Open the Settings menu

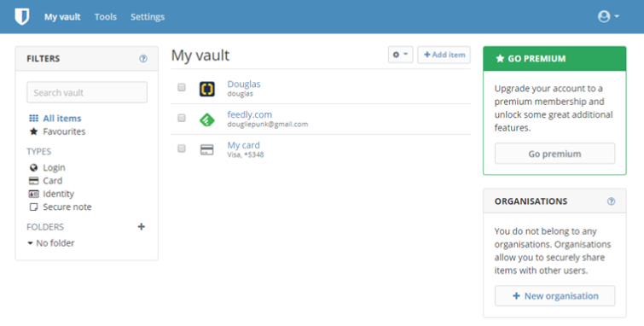(x=148, y=17)
